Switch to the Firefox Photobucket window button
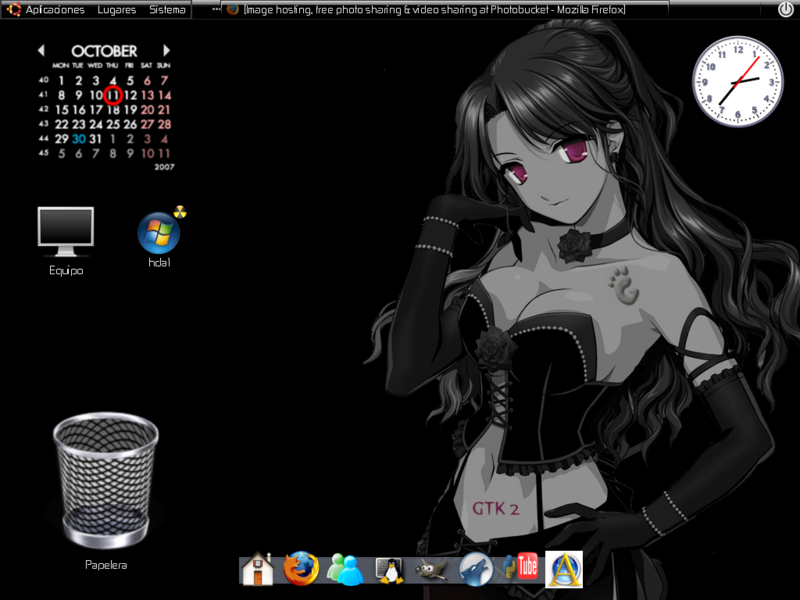Viewport: 800px width, 600px height. (425, 9)
